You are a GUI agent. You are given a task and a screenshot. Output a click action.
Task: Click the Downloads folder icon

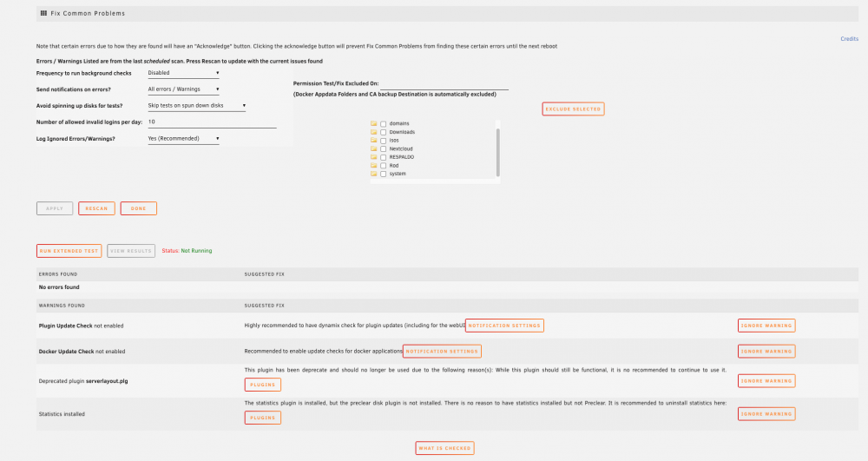coord(373,132)
